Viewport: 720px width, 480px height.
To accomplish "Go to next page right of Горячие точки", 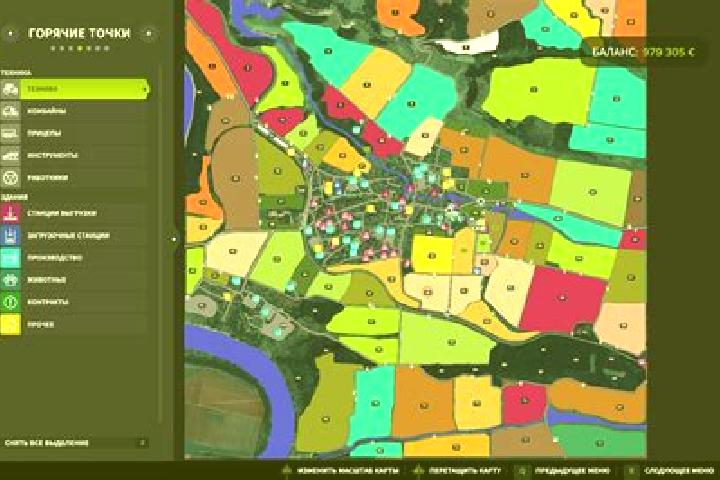I will (x=148, y=33).
